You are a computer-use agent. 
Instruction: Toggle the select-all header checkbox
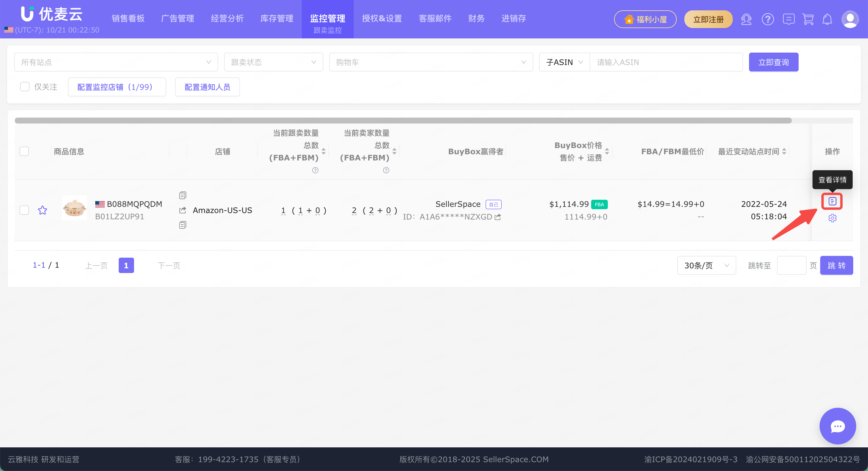tap(24, 151)
